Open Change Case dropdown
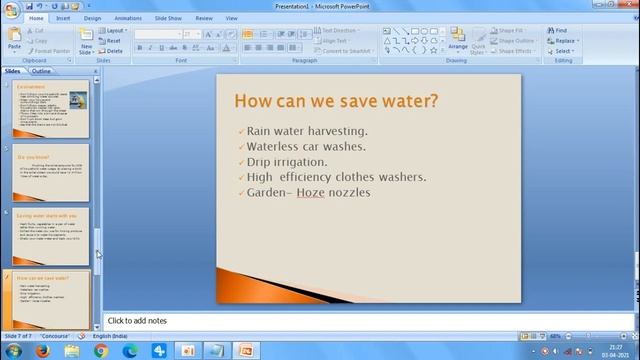 click(211, 48)
